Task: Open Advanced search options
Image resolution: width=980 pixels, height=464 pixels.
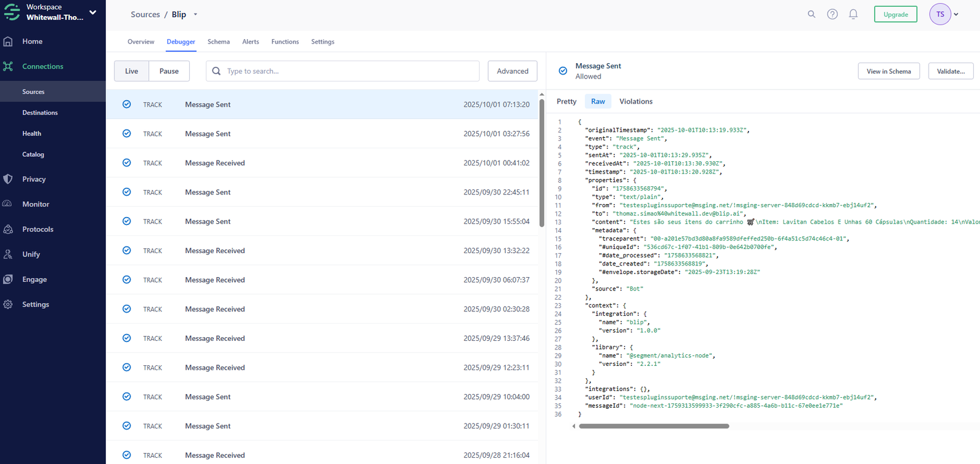Action: tap(513, 71)
